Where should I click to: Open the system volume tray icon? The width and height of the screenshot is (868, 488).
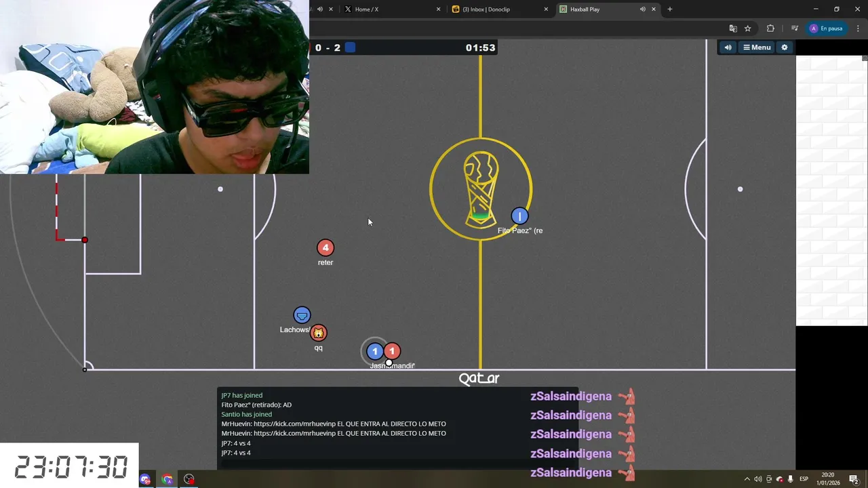(x=757, y=479)
